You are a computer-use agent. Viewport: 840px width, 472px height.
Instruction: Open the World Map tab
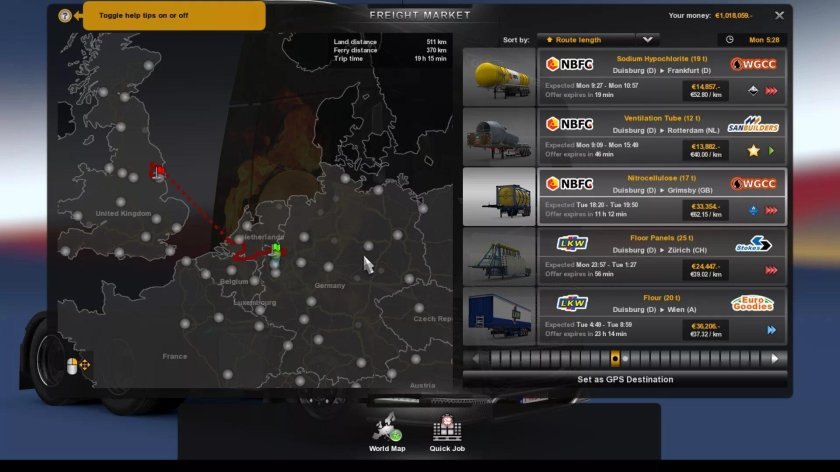pyautogui.click(x=386, y=433)
